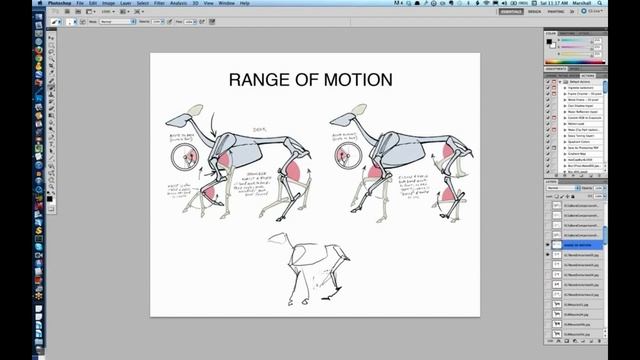This screenshot has width=640, height=360.
Task: Click the top slider in the Color panel
Action: [x=575, y=40]
